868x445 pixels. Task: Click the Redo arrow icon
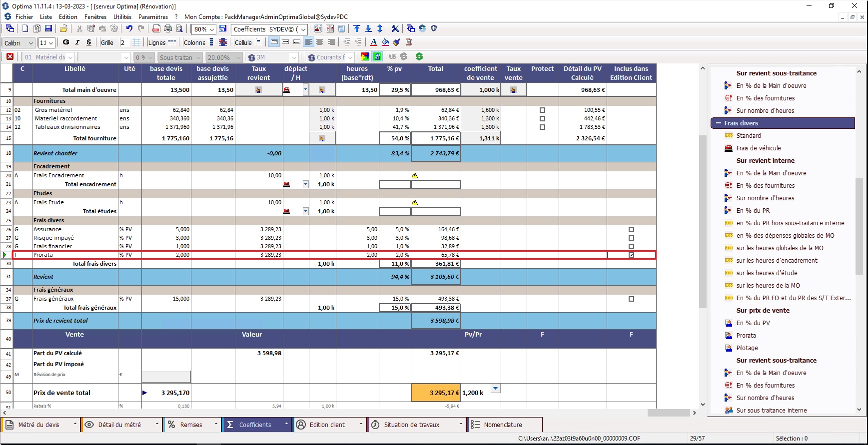141,28
